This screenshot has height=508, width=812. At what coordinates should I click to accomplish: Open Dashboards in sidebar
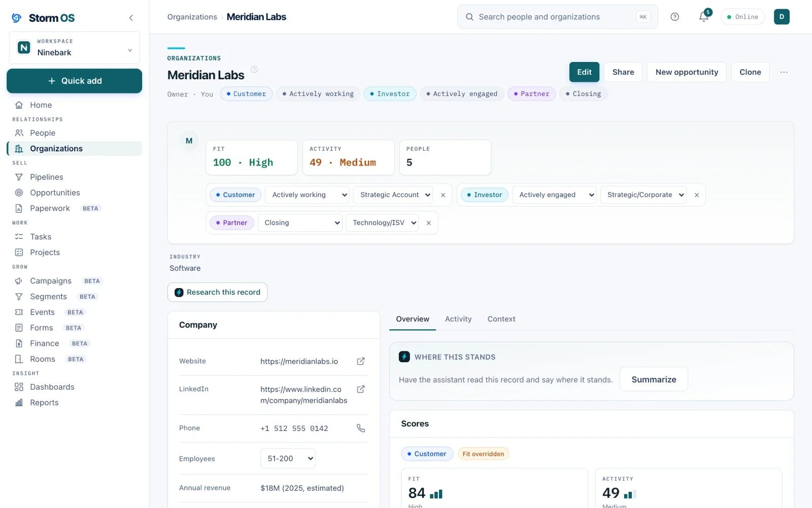coord(74,387)
